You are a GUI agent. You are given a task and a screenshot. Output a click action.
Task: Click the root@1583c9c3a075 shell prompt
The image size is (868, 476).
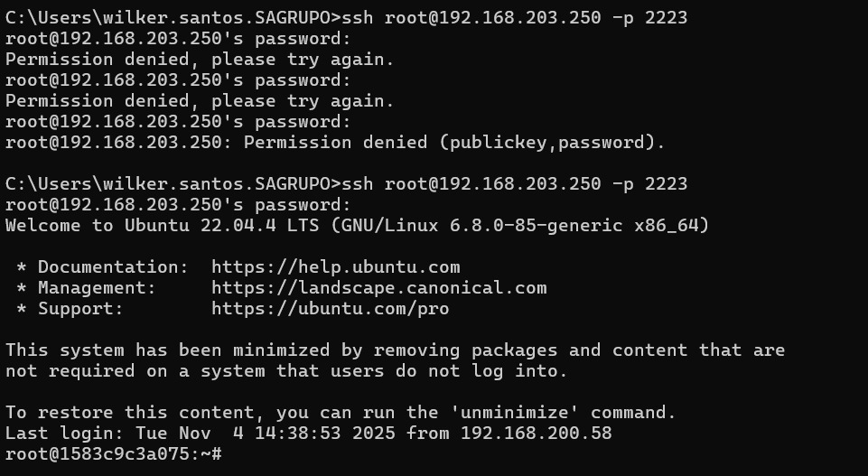pyautogui.click(x=108, y=454)
